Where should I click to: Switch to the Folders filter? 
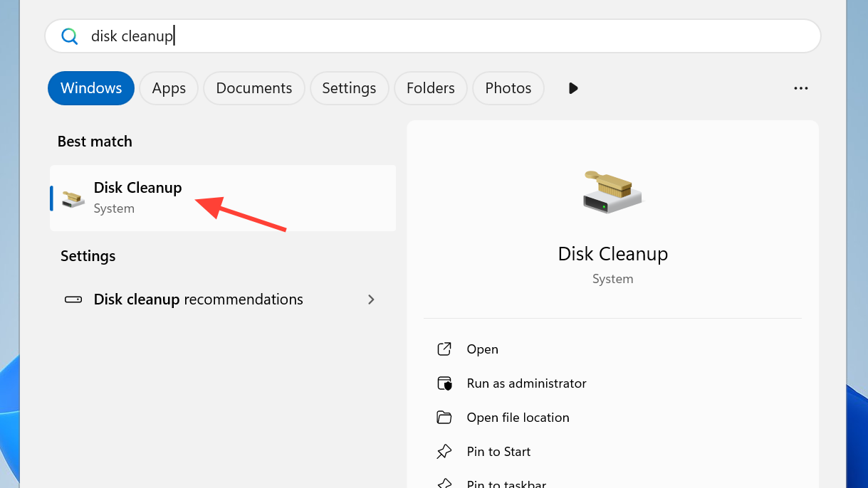pyautogui.click(x=430, y=88)
